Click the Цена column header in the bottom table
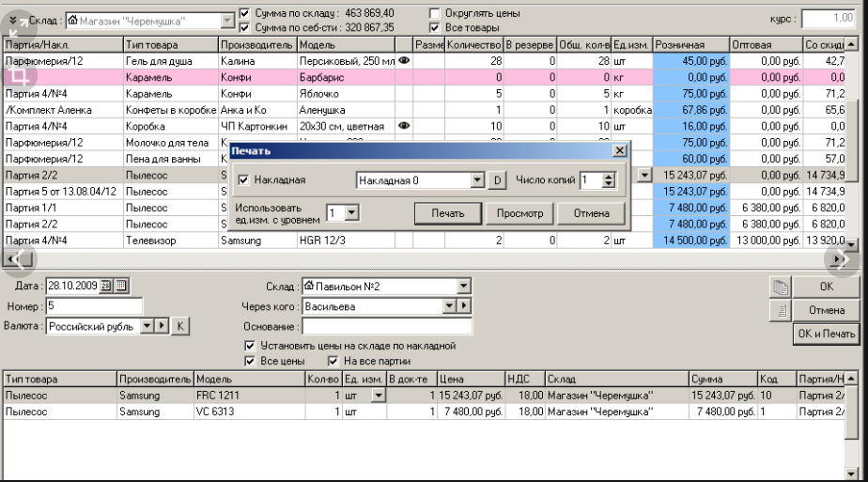Screen dimensions: 868x482 tap(471, 379)
